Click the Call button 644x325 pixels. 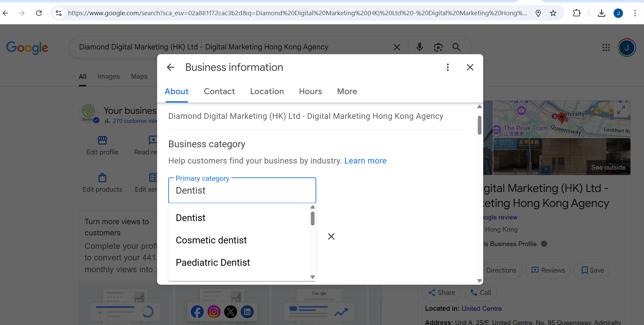480,292
